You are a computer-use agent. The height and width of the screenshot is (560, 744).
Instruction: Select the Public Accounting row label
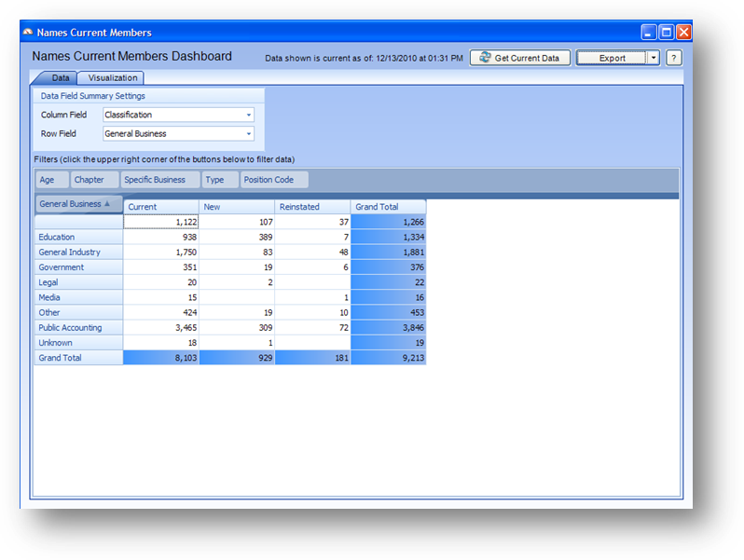tap(78, 328)
